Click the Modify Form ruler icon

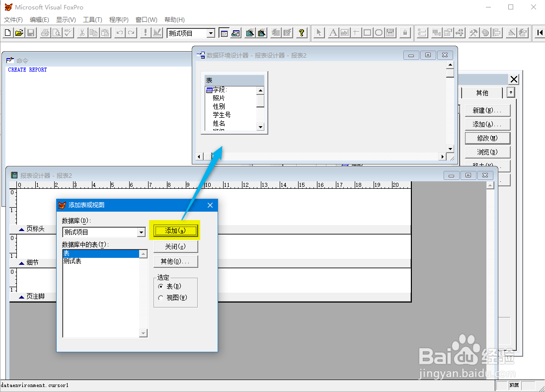pyautogui.click(x=157, y=33)
